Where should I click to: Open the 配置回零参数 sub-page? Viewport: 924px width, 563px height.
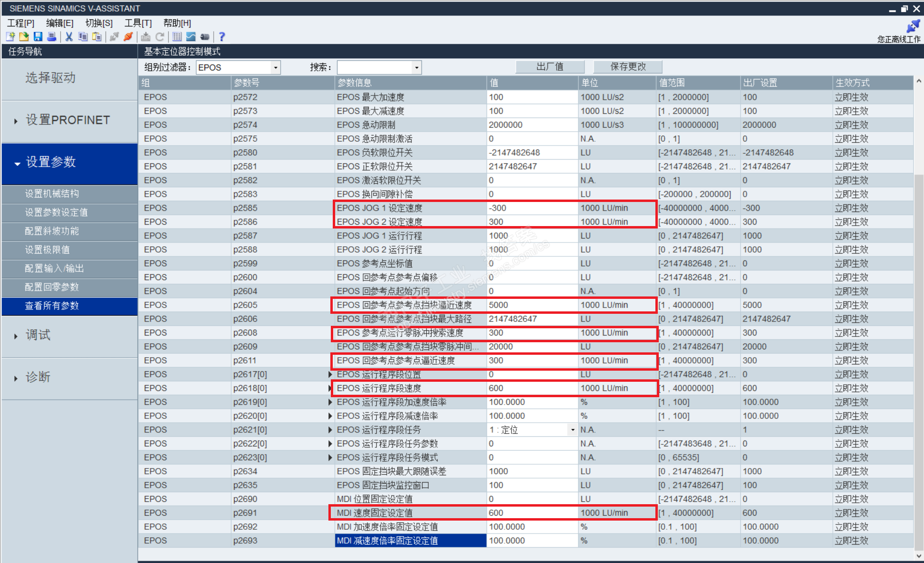[69, 287]
